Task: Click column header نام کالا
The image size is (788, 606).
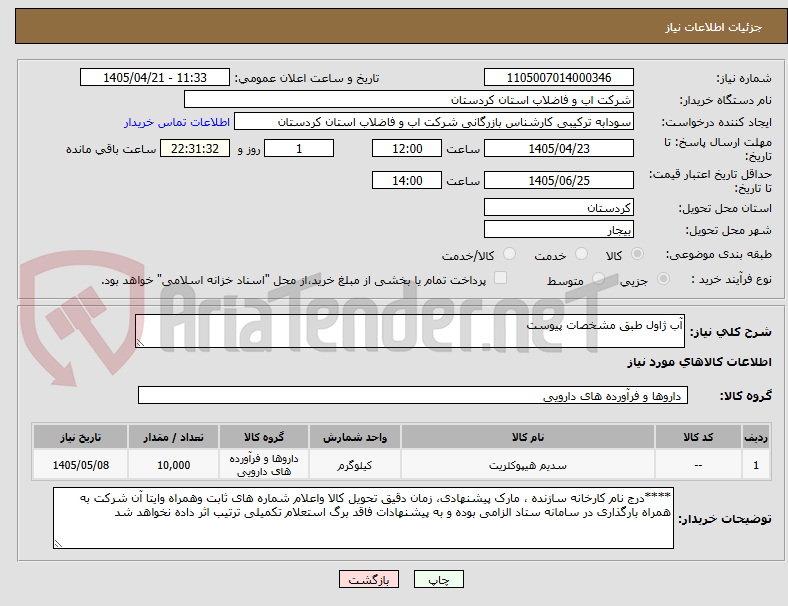Action: point(528,437)
